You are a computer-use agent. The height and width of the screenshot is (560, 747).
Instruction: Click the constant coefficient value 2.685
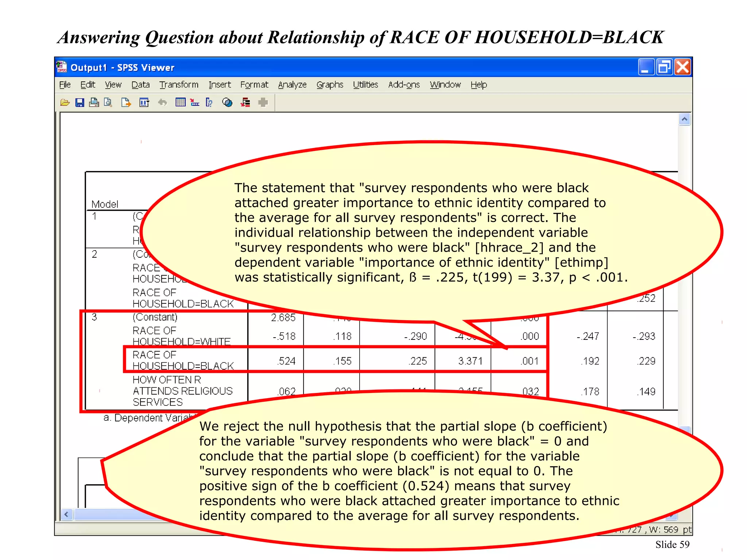coord(283,318)
